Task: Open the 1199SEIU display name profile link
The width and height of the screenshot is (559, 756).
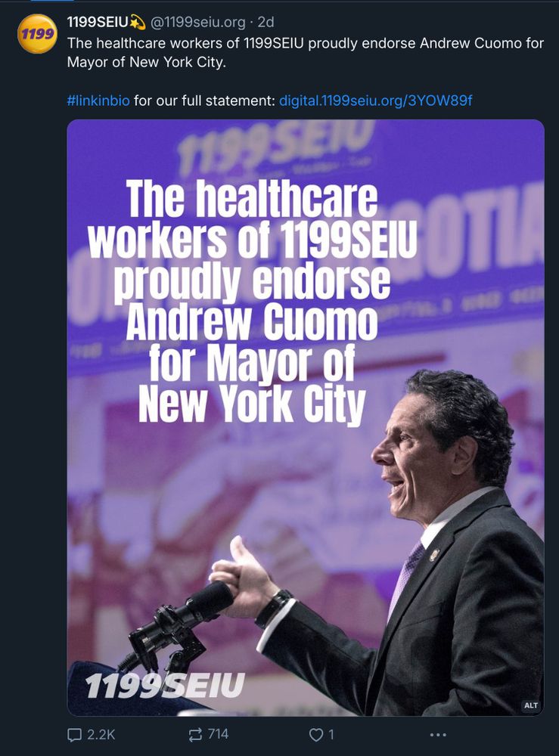Action: pos(98,22)
